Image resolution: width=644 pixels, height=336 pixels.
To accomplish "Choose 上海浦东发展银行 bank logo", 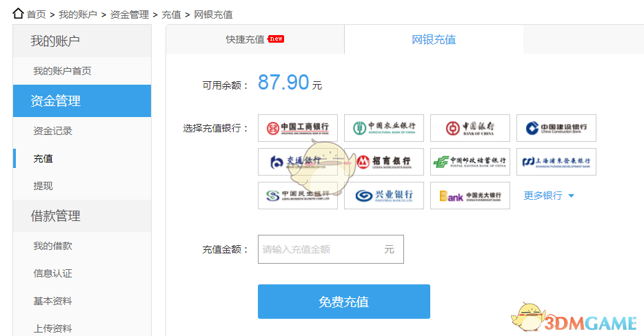I will [556, 162].
